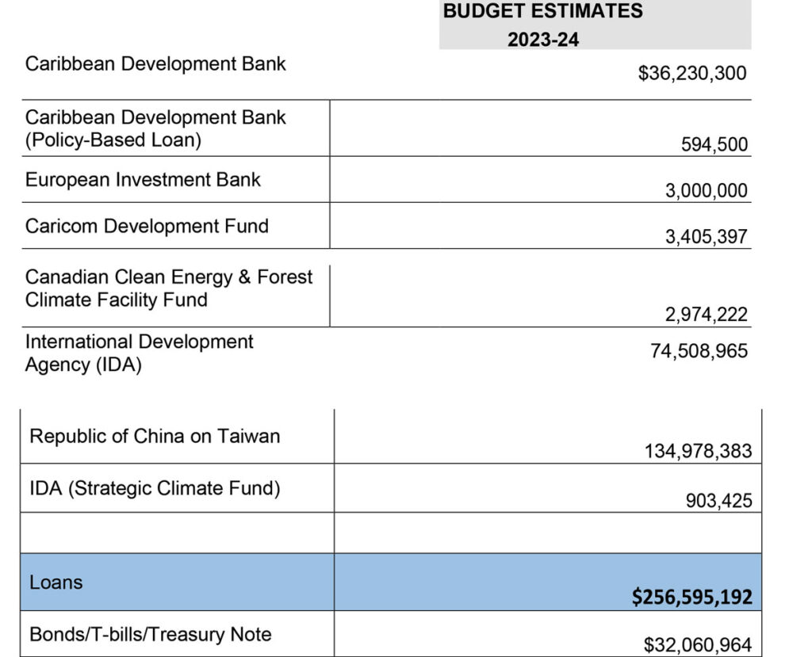Select the $36,230,300 amount cell

[691, 74]
